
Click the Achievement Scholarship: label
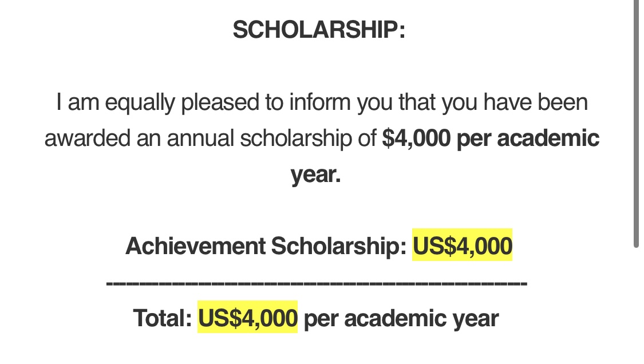click(x=266, y=246)
